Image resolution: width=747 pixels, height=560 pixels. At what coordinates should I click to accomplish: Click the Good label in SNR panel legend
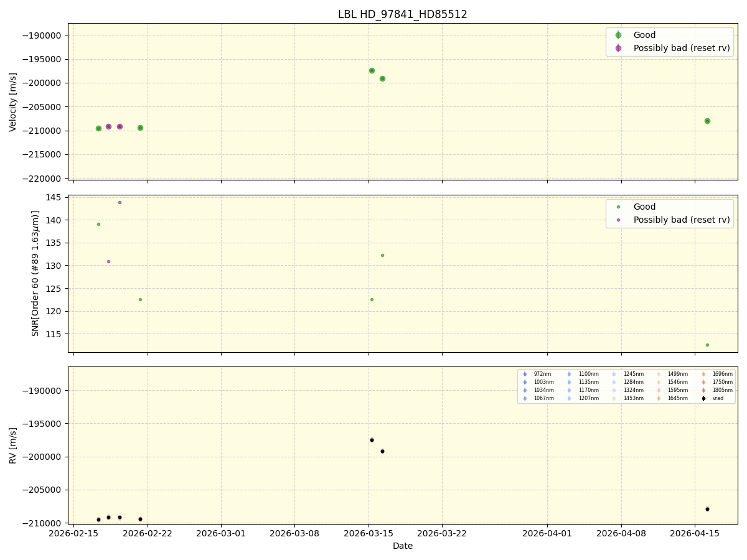(644, 207)
